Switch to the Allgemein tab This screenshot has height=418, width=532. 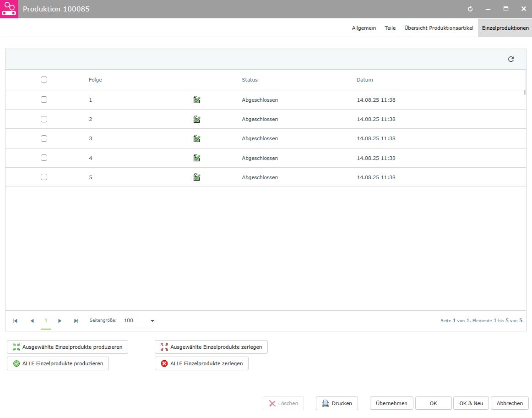point(364,28)
